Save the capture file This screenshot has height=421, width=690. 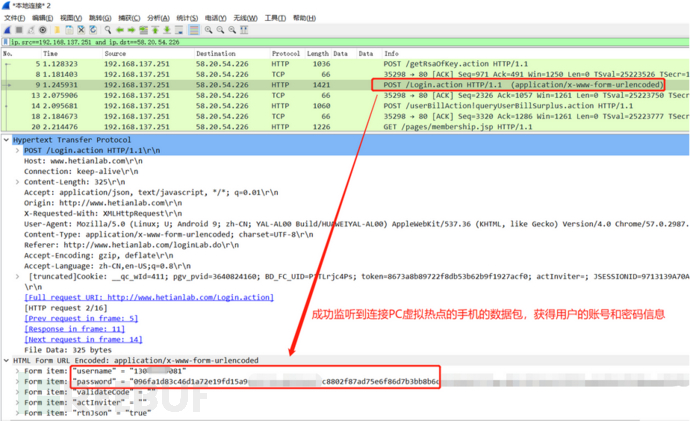pyautogui.click(x=69, y=30)
